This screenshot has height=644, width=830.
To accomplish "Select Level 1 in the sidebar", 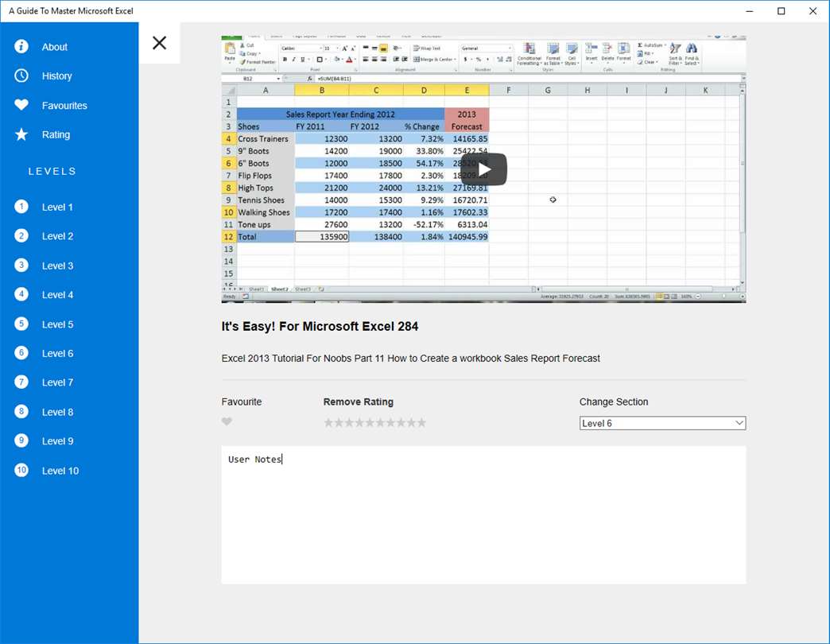I will (57, 207).
